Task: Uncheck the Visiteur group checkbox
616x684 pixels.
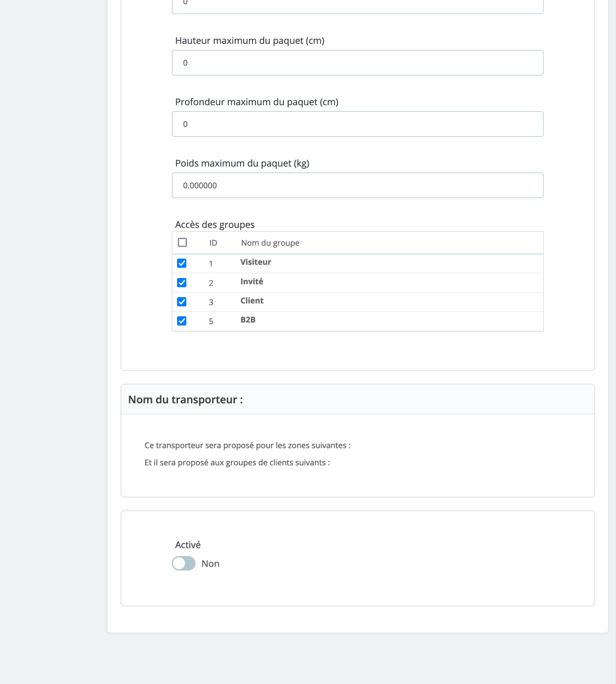Action: pos(182,263)
